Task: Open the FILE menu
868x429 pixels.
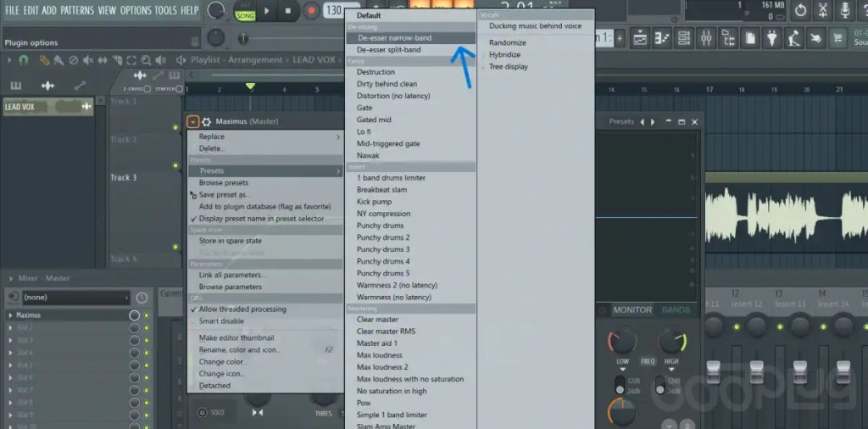Action: point(12,10)
